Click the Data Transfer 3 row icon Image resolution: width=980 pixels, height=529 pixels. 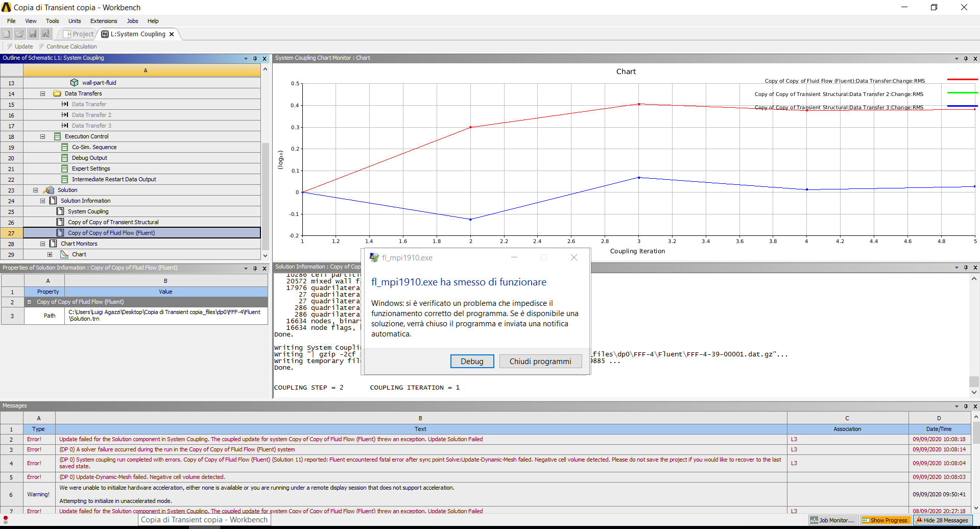click(65, 126)
